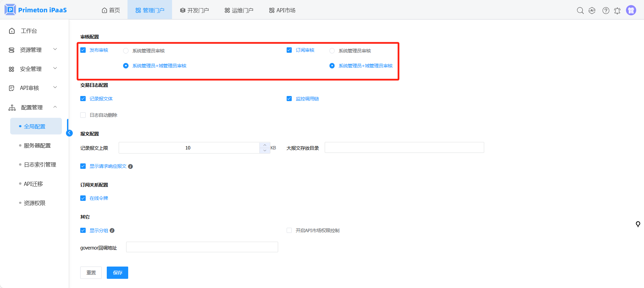The image size is (644, 288).
Task: Click the 大报文存放目录 input field
Action: click(404, 148)
